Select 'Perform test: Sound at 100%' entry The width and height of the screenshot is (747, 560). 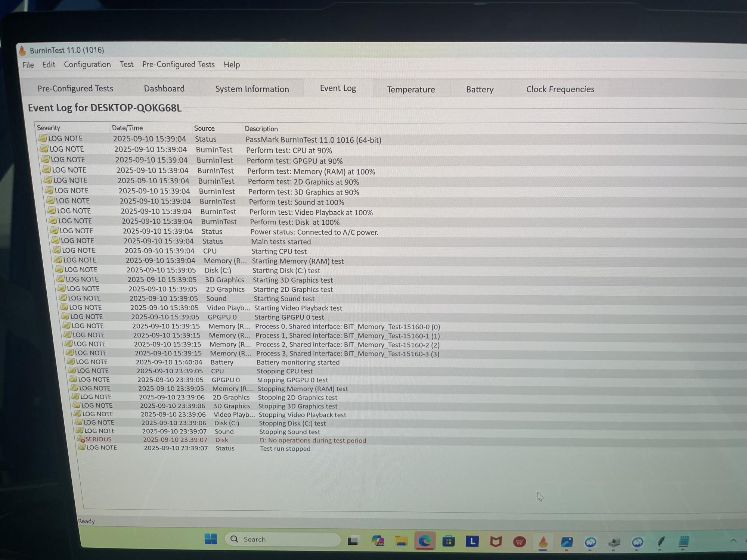click(297, 202)
